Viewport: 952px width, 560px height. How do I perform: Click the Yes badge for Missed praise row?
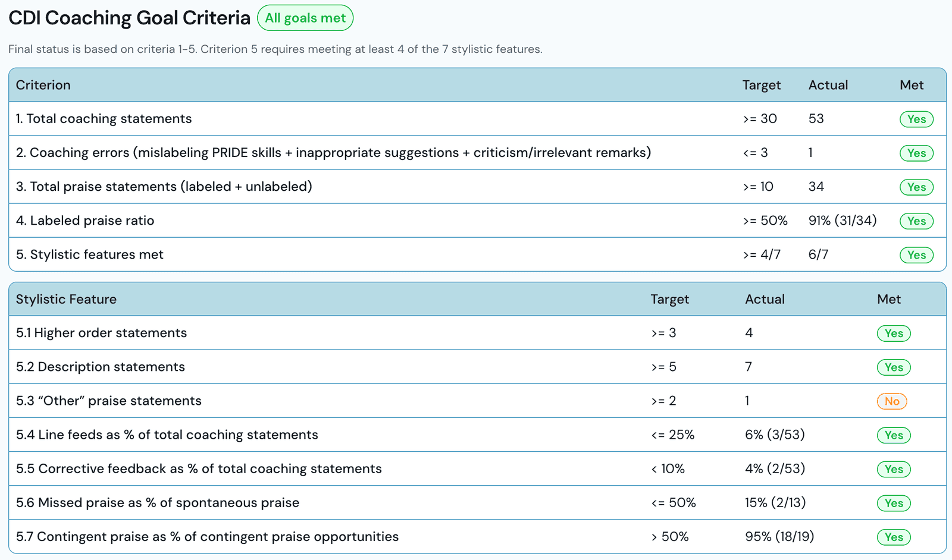point(894,503)
